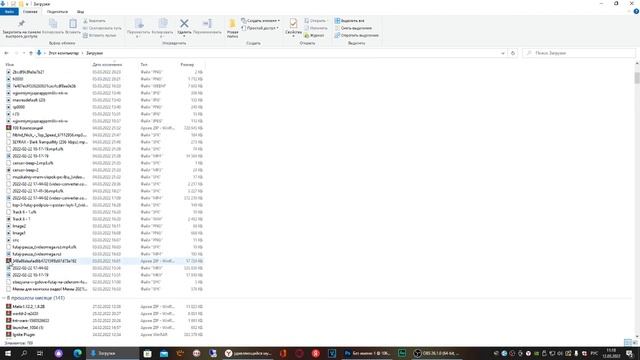Open the notification center icon

[629, 353]
